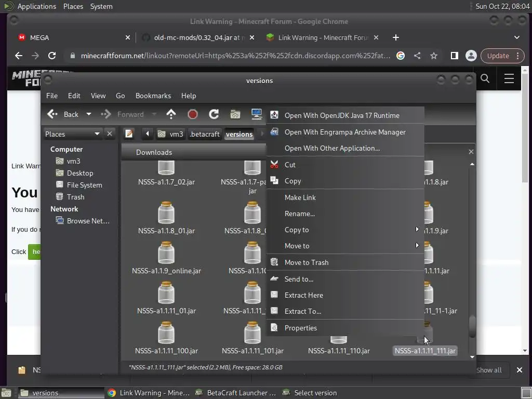Expand the Move to submenu arrow
Screen dimensions: 532x399
coord(417,245)
